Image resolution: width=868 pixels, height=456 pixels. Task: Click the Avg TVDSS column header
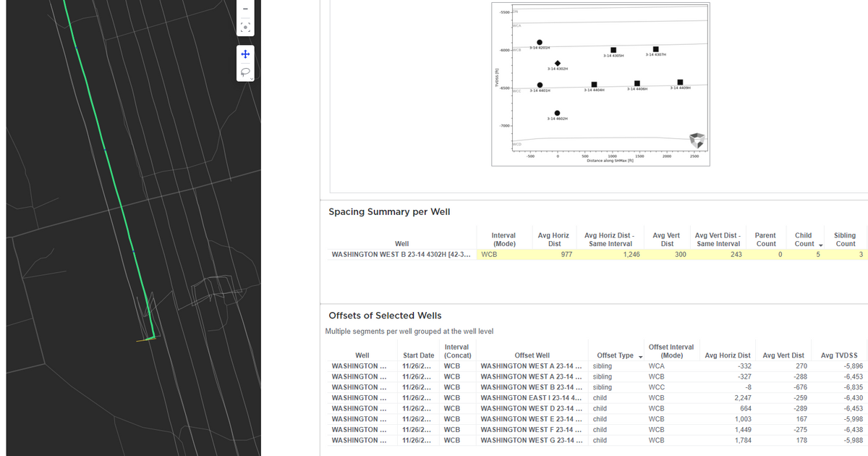841,355
